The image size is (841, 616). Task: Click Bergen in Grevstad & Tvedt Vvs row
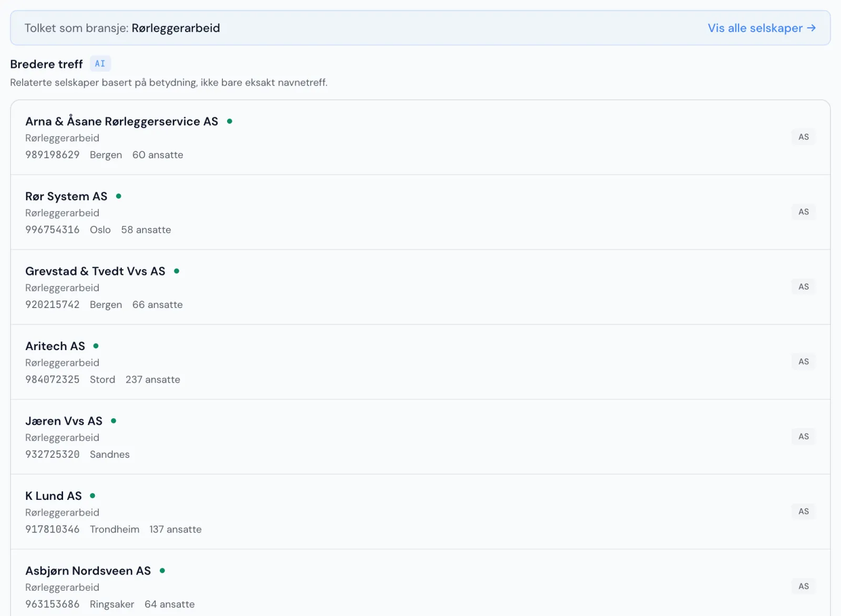click(x=106, y=305)
